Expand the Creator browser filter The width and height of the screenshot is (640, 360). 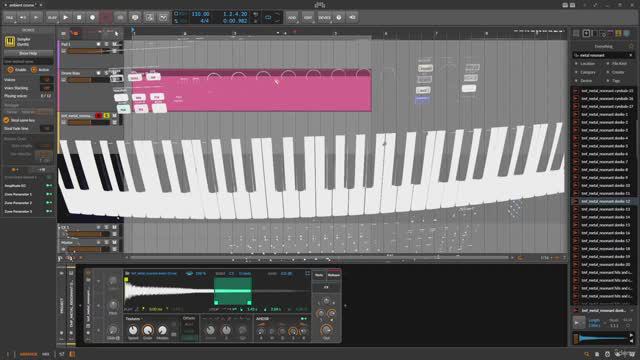(x=616, y=73)
